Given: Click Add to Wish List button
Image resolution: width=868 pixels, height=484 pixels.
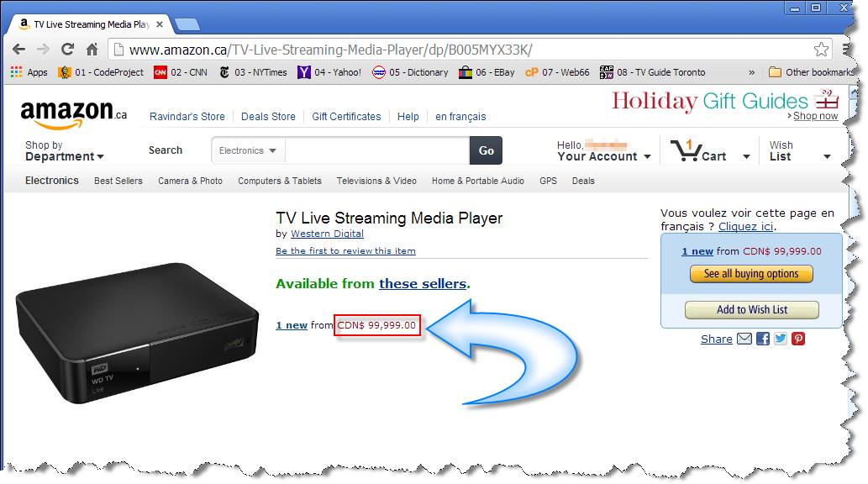Looking at the screenshot, I should click(x=752, y=309).
